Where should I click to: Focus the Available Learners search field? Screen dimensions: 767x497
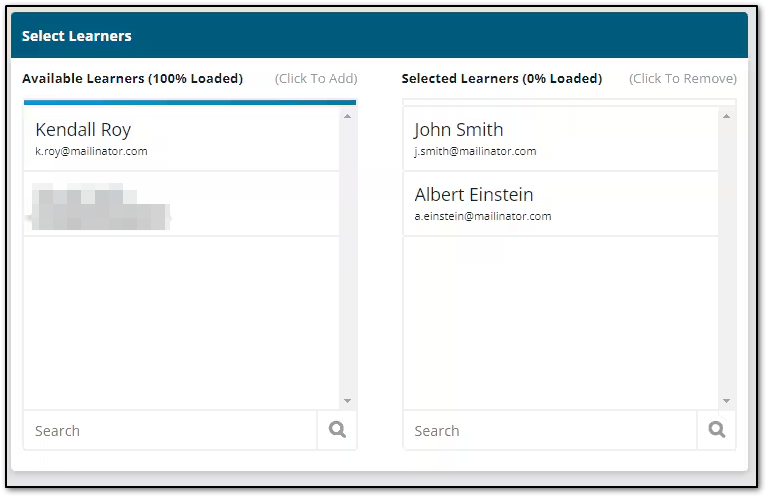click(170, 430)
